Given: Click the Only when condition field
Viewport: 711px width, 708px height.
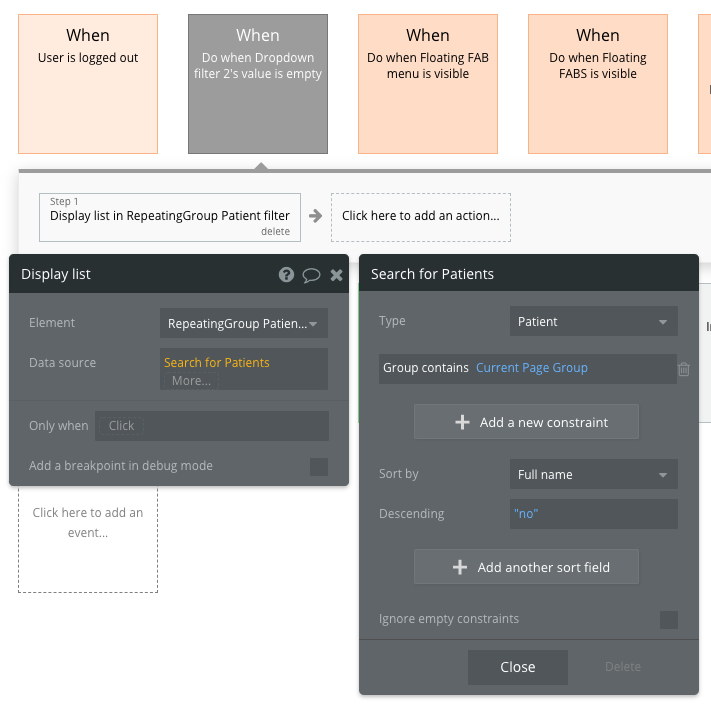Looking at the screenshot, I should point(212,426).
